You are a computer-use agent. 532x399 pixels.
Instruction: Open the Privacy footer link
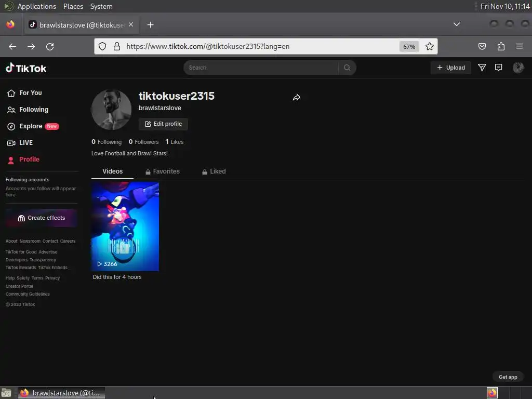[52, 278]
